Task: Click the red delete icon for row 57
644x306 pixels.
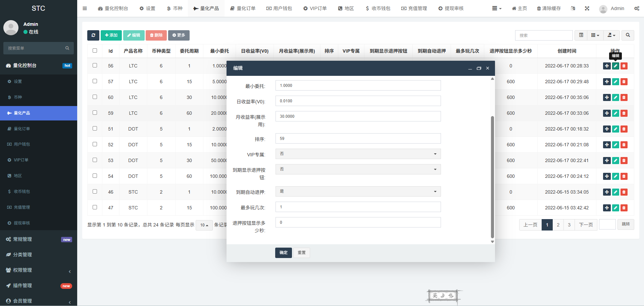Action: click(x=624, y=82)
